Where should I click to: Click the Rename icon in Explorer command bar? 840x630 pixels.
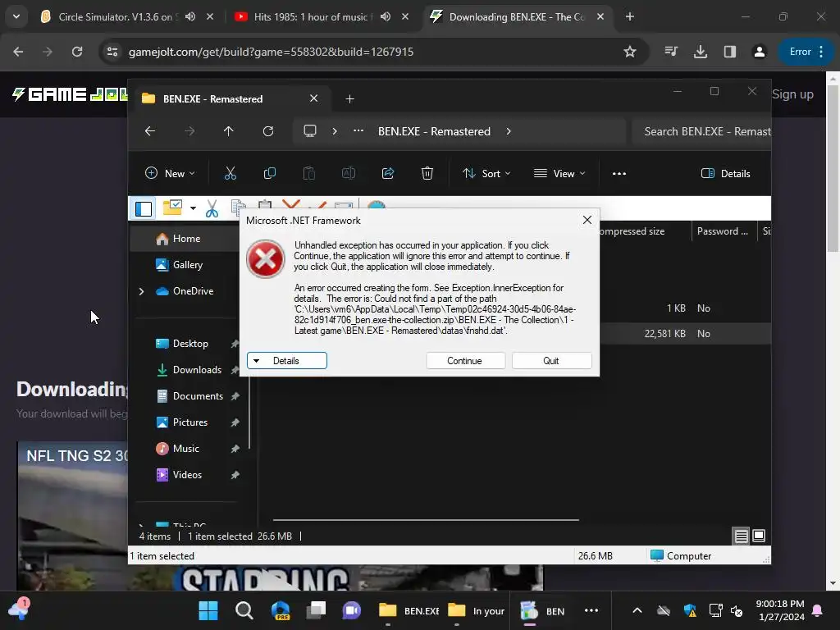(x=348, y=174)
